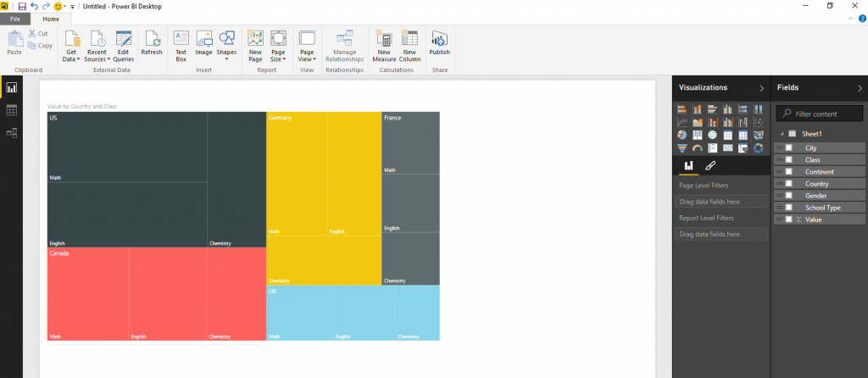Click the 'Value by Country and Class' title
This screenshot has width=868, height=378.
click(82, 106)
